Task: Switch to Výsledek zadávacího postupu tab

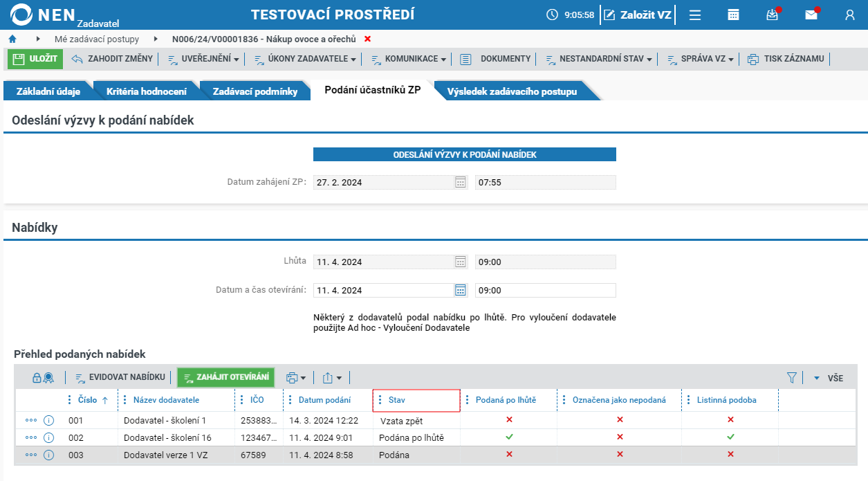Action: point(512,91)
